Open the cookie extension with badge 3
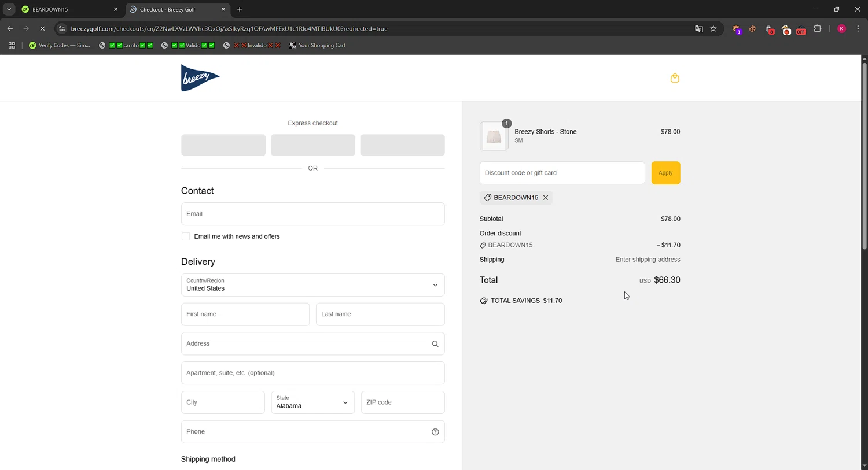Screen dimensions: 868x470 (x=737, y=29)
